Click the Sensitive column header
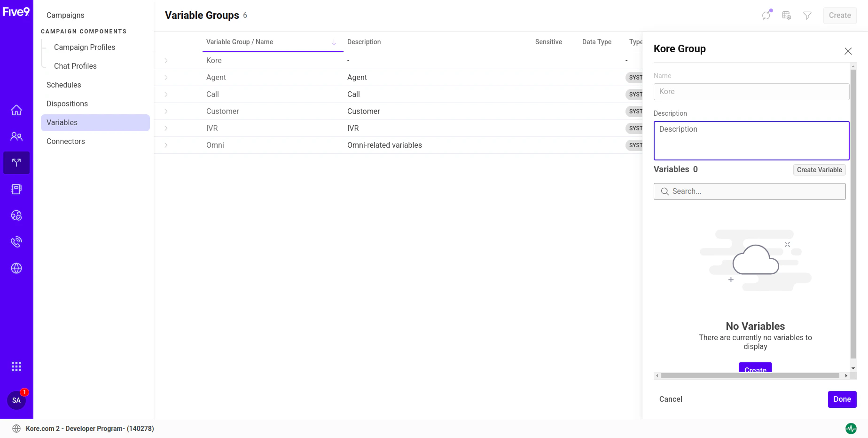Image resolution: width=868 pixels, height=438 pixels. point(548,42)
